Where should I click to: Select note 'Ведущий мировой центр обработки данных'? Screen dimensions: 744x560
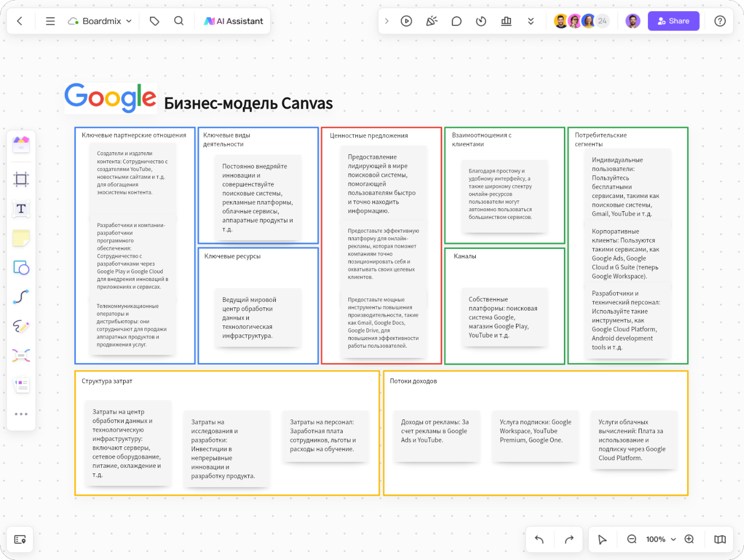coord(259,318)
